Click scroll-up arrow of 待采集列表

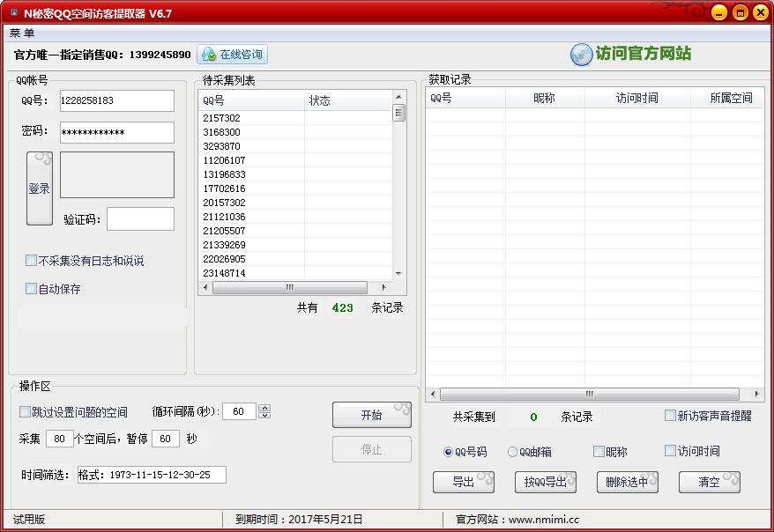coord(398,97)
